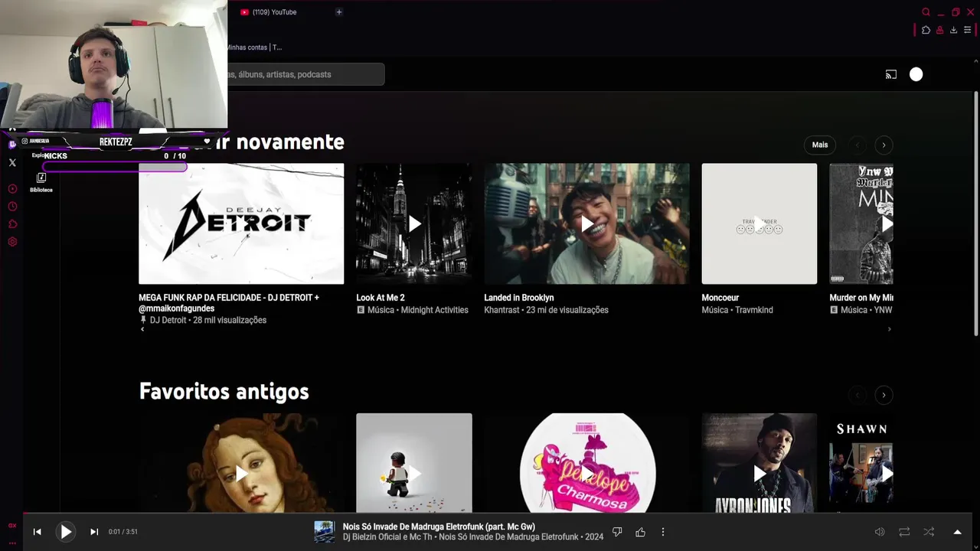Click the volume speaker icon
The height and width of the screenshot is (551, 980).
coord(880,532)
